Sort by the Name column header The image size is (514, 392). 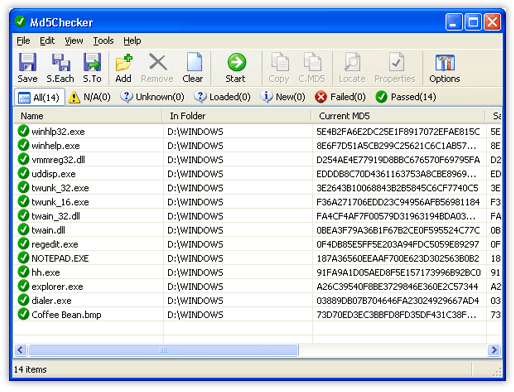(x=88, y=116)
